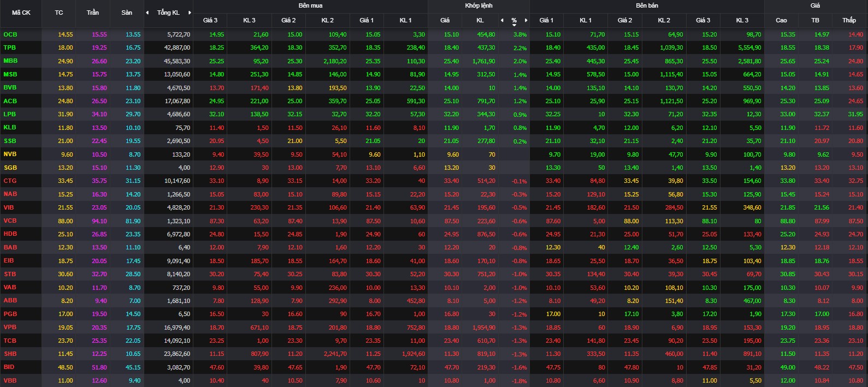This screenshot has height=387, width=868.
Task: Click VCB ceiling price 94.10
Action: [99, 221]
